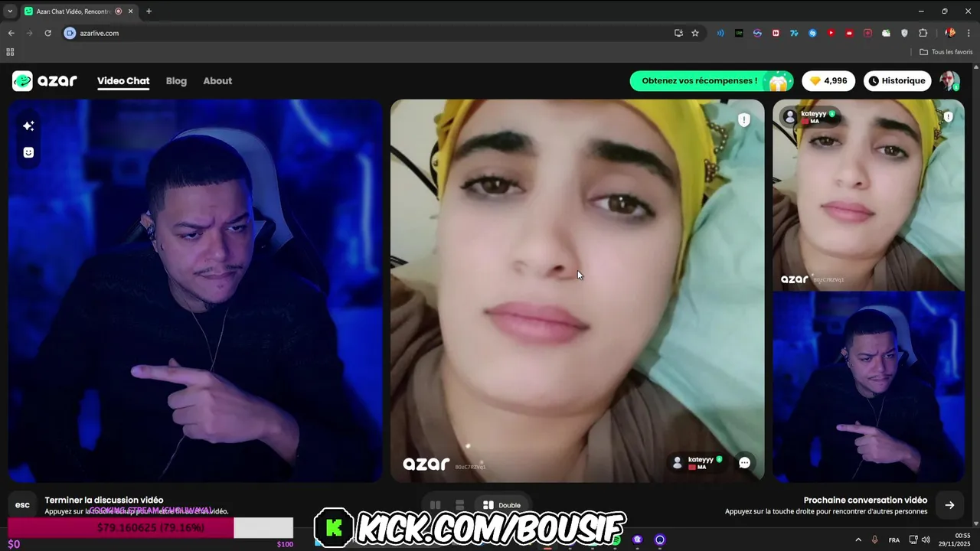Viewport: 980px width, 551px height.
Task: Open the sparkle effects icon on local video
Action: click(x=28, y=126)
